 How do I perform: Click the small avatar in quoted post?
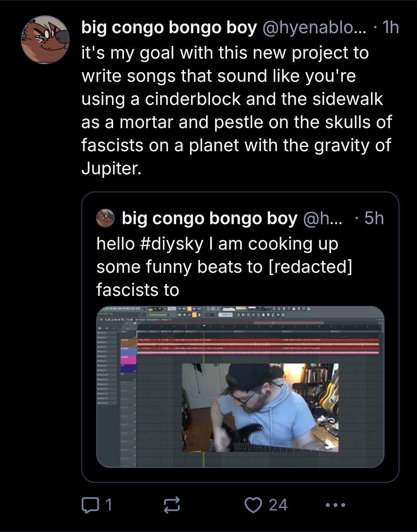[x=105, y=218]
